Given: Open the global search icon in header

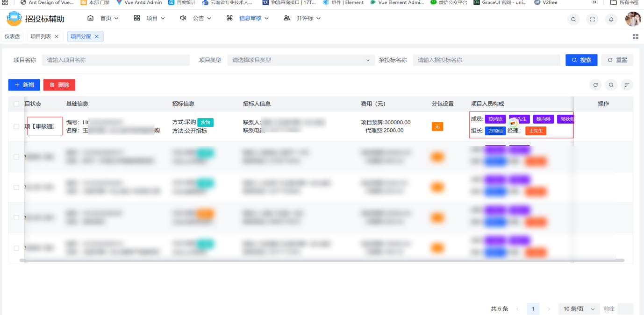Looking at the screenshot, I should coord(573,19).
